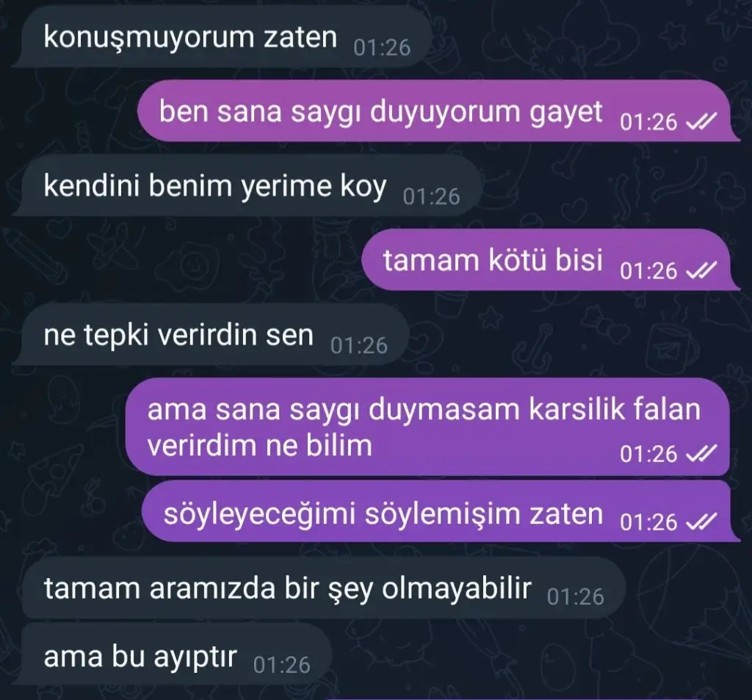Click double-check icon on 'söylemişim zaten' message
The image size is (752, 700).
click(701, 522)
